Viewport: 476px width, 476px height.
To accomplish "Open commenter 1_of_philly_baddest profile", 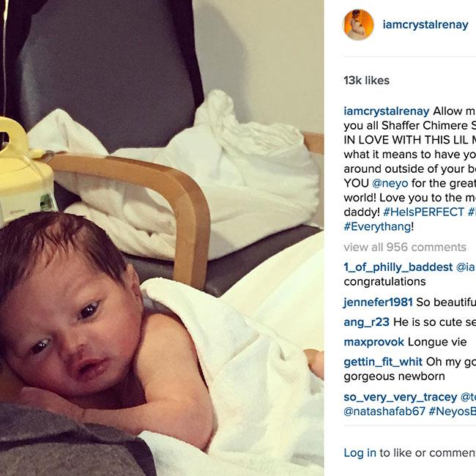I will pyautogui.click(x=398, y=267).
